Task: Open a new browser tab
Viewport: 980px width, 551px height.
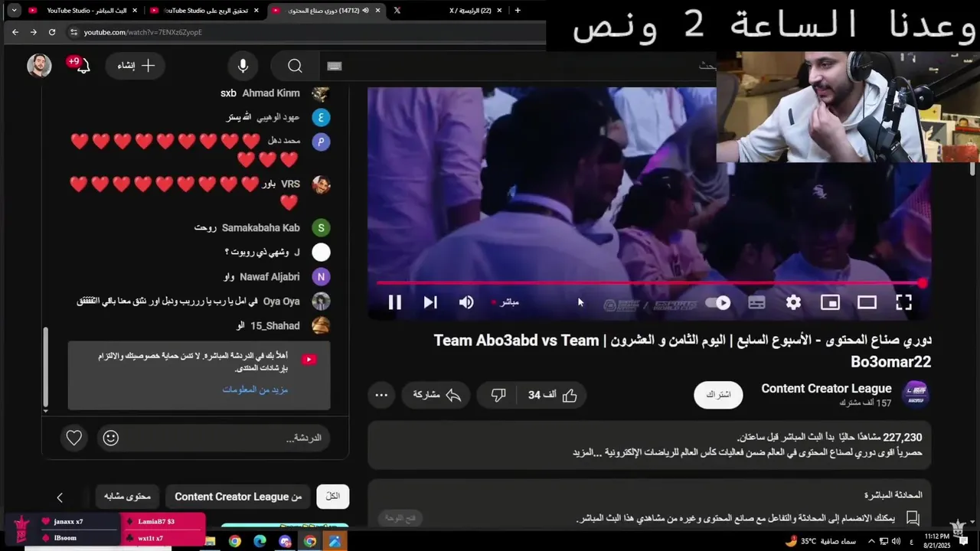Action: point(518,11)
